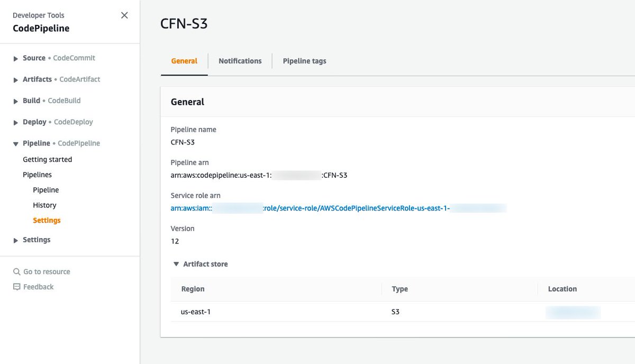Open the Pipelines list link
635x364 pixels.
click(37, 175)
